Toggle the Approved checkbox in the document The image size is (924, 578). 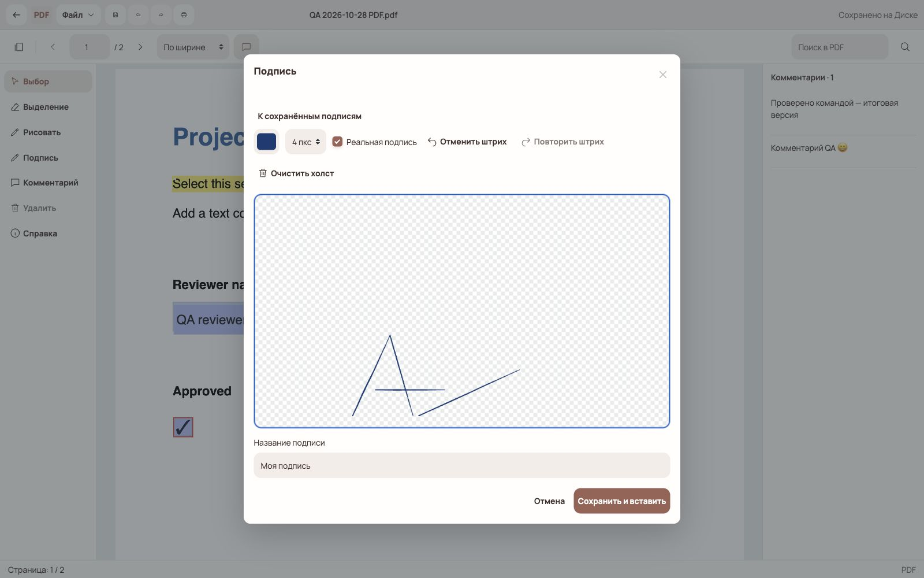183,427
